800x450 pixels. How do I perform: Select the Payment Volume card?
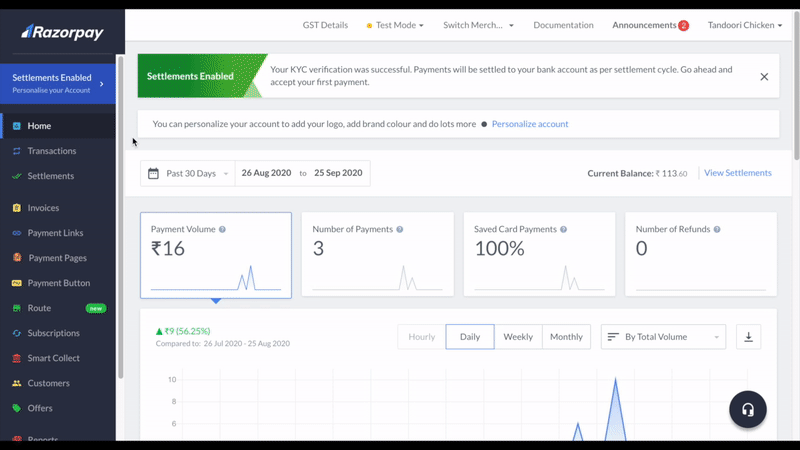tap(216, 255)
